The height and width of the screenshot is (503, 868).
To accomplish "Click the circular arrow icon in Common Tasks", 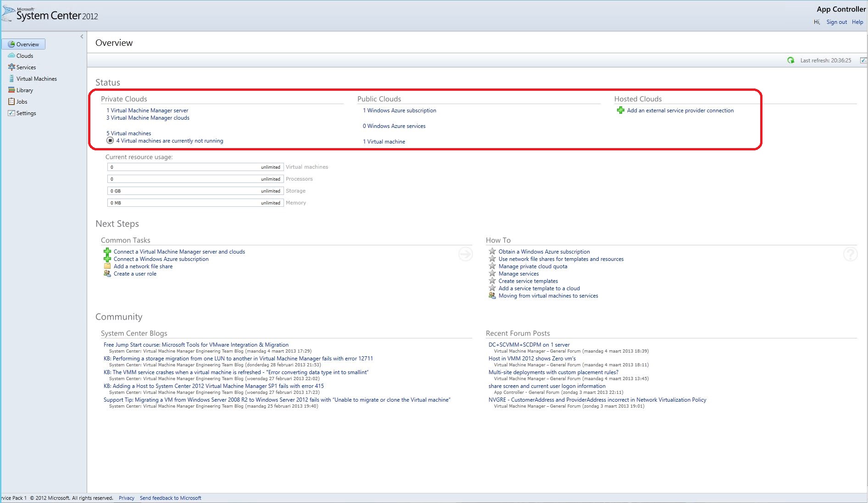I will pos(465,254).
